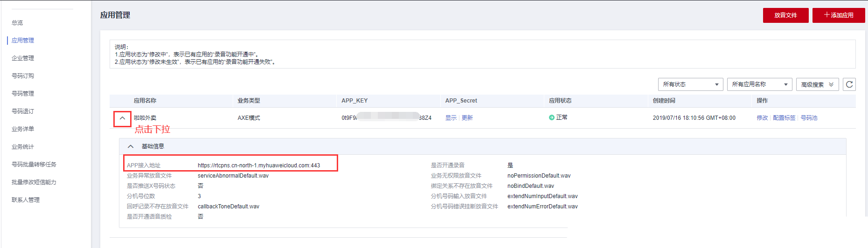Click serviceAbnormalDefault.wav file name
This screenshot has width=868, height=248.
pos(233,176)
